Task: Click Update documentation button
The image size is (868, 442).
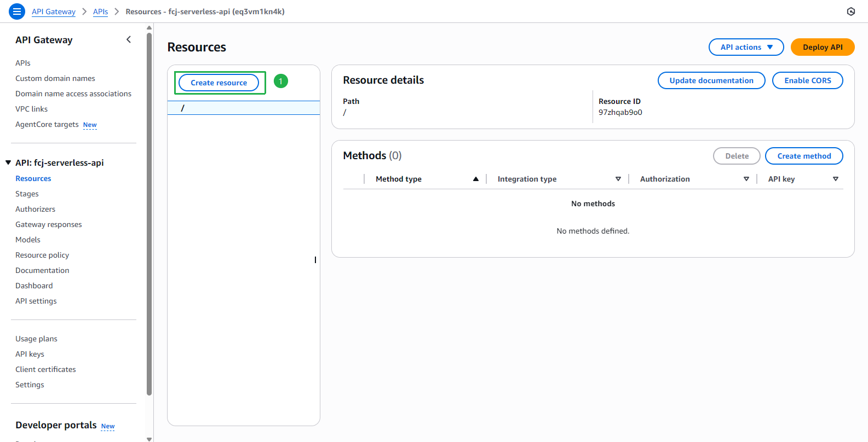Action: 711,80
